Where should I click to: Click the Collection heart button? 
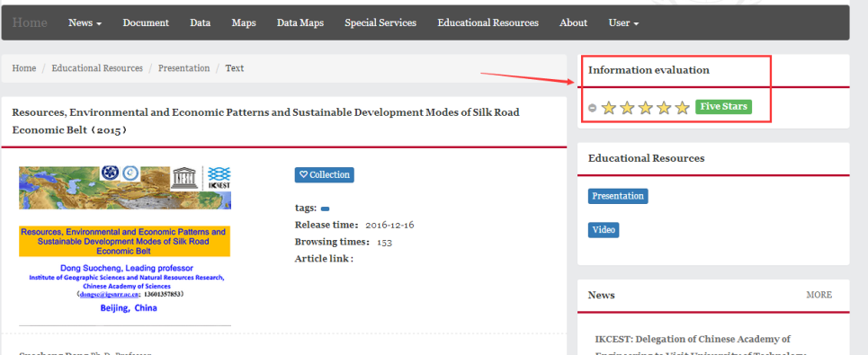(325, 174)
